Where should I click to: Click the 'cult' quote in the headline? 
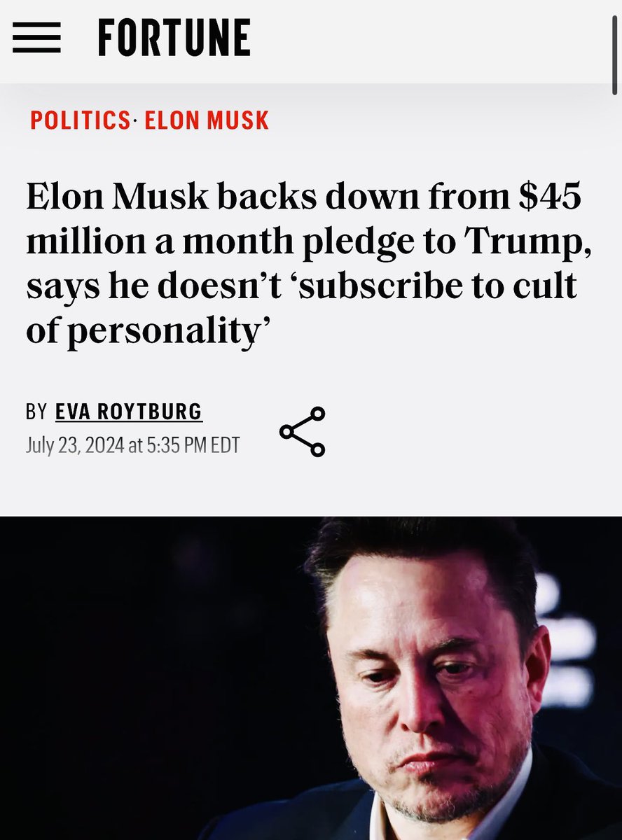(550, 286)
